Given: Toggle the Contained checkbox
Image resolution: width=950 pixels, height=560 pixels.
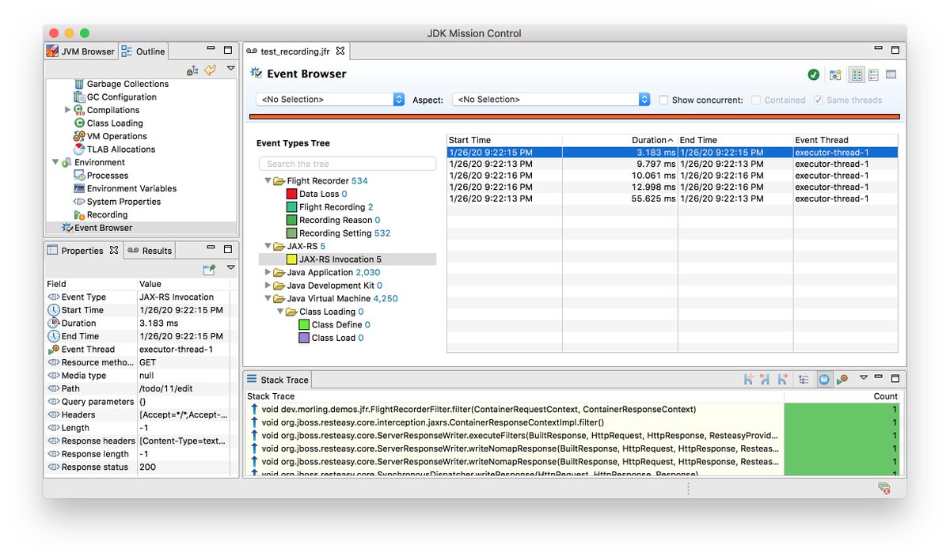Looking at the screenshot, I should tap(756, 100).
